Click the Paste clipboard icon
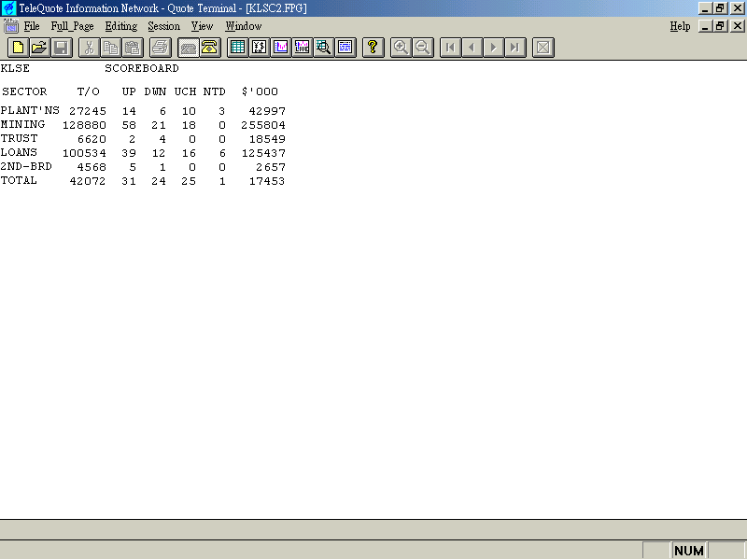 [x=133, y=48]
